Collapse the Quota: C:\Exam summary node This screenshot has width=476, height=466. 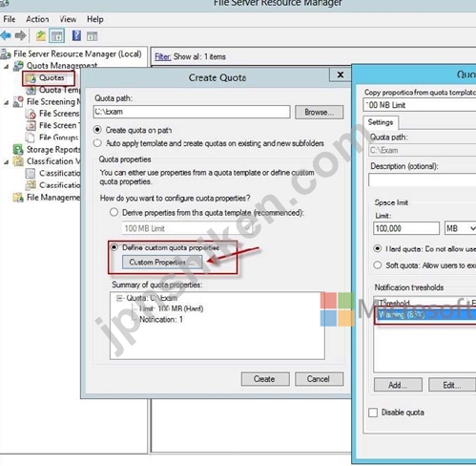[119, 298]
